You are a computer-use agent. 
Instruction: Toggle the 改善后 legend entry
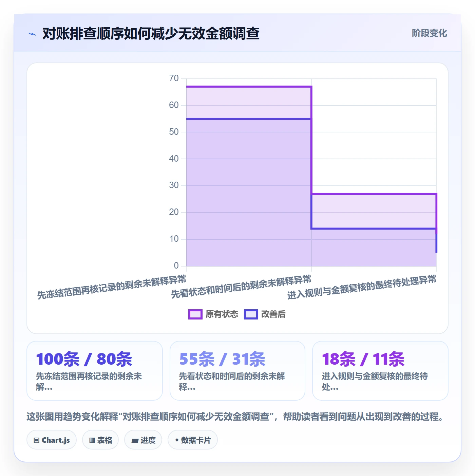tap(265, 314)
